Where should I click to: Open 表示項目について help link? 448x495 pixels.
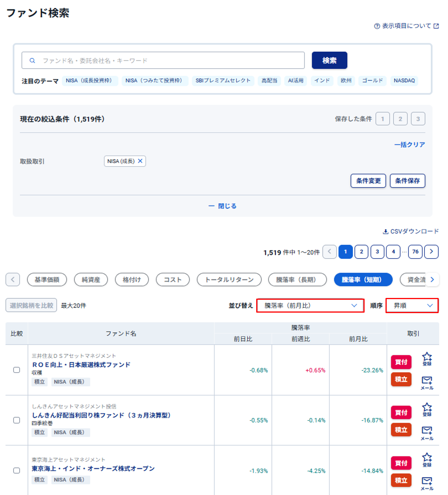pyautogui.click(x=406, y=26)
